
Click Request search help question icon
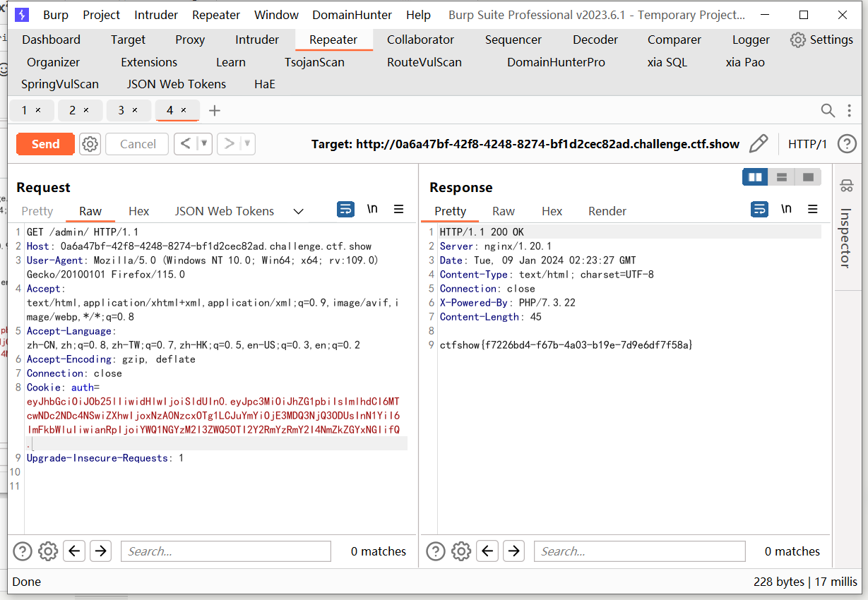pyautogui.click(x=23, y=551)
